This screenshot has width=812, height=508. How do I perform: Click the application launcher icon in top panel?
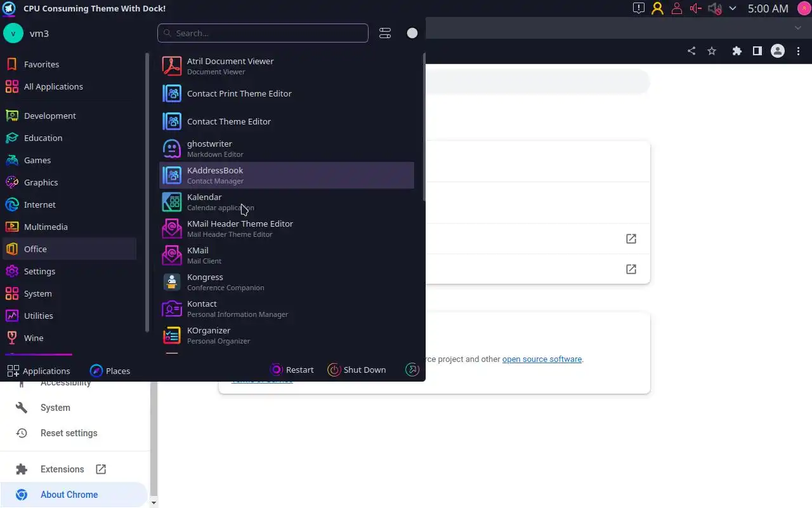click(x=9, y=8)
